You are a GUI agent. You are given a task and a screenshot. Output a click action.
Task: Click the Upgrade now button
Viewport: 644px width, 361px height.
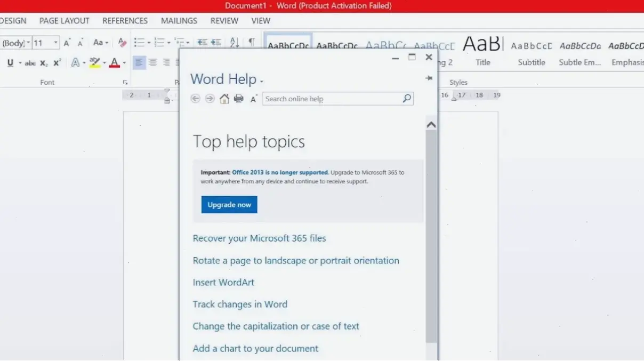tap(229, 205)
